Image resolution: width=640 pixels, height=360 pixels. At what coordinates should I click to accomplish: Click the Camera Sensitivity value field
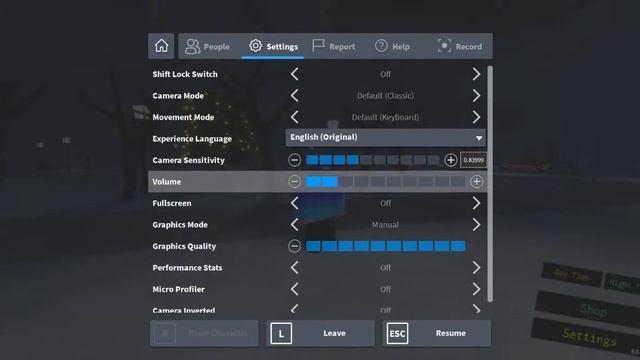click(x=473, y=160)
